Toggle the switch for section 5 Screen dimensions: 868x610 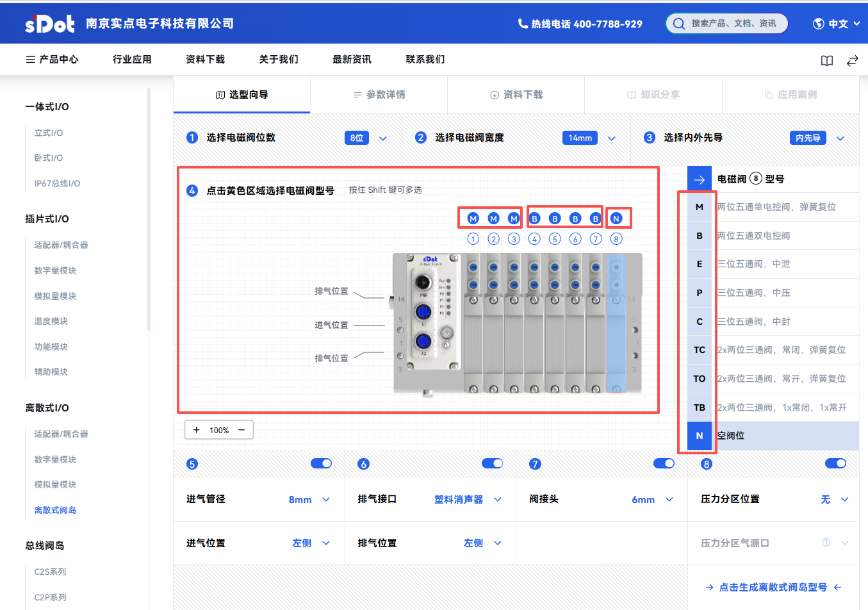pos(321,463)
